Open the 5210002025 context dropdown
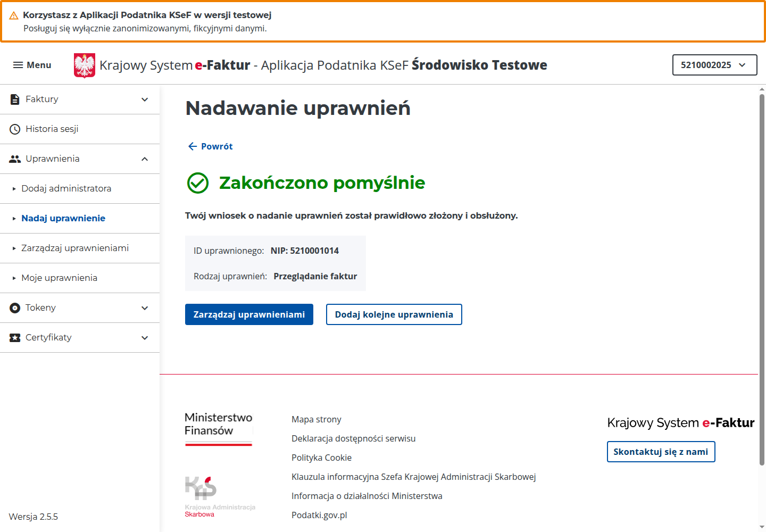766x532 pixels. click(x=714, y=65)
